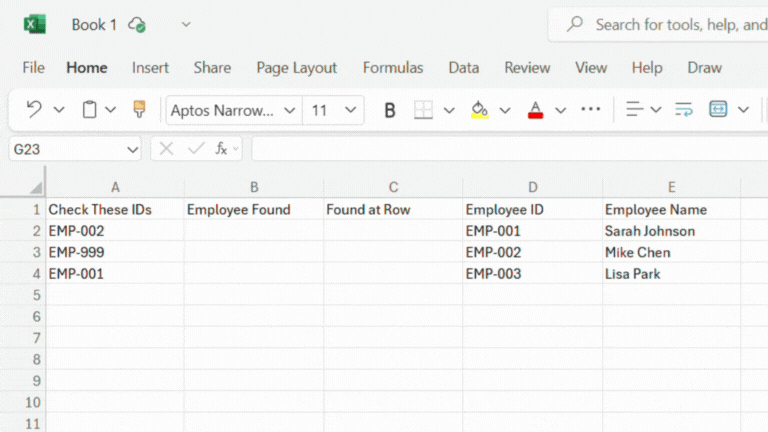Select cell with 'Found at Row'
768x432 pixels.
point(393,210)
